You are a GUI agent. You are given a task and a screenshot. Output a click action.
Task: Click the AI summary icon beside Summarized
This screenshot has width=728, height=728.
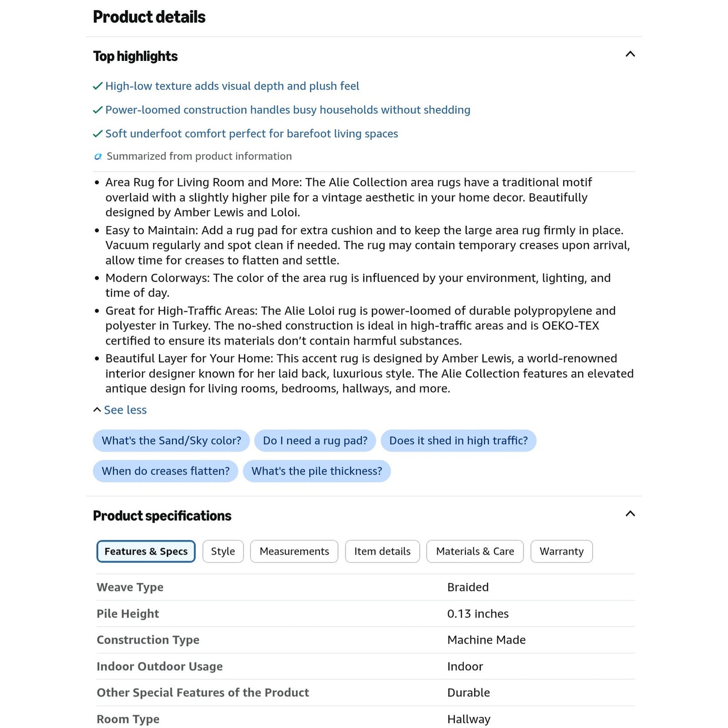[98, 157]
